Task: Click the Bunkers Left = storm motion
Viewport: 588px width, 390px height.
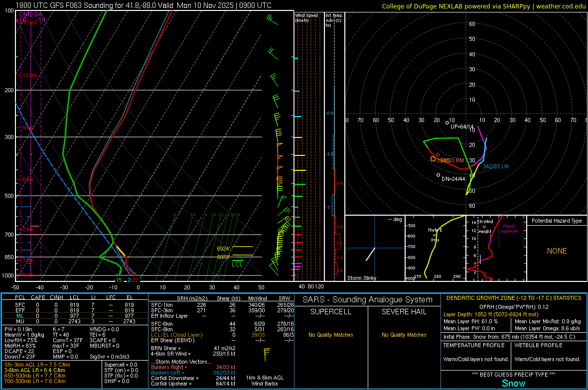Action: click(x=193, y=373)
